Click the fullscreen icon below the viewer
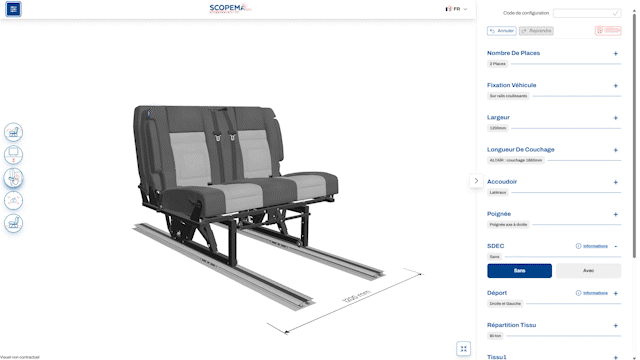The width and height of the screenshot is (640, 360). point(463,349)
